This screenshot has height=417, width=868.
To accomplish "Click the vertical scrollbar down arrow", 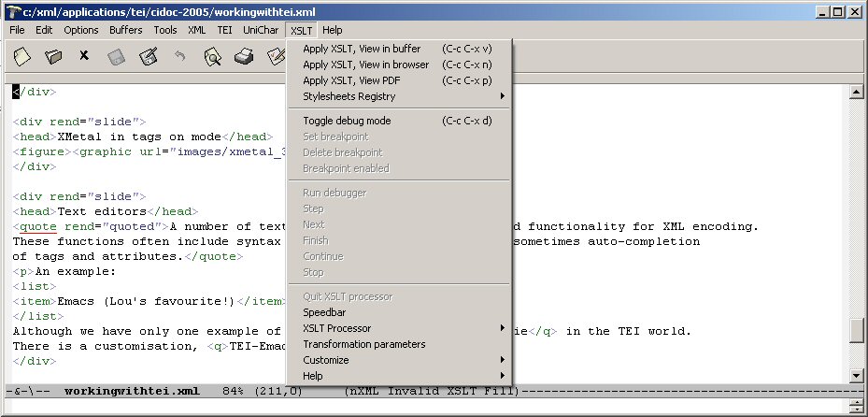I will (x=856, y=375).
